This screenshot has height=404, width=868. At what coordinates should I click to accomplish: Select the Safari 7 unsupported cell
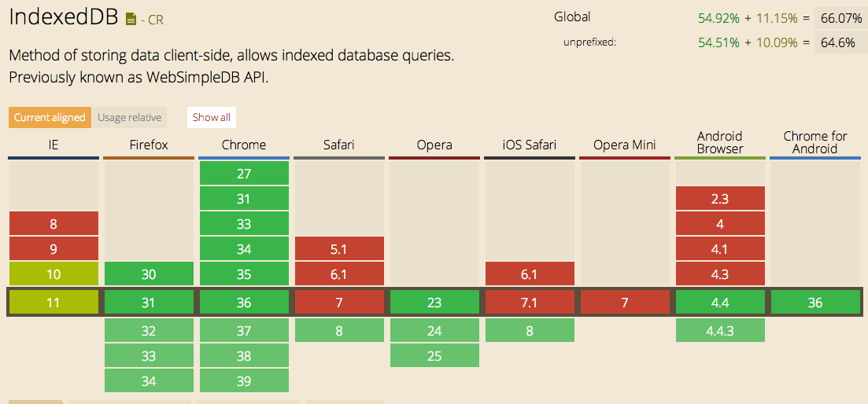[339, 303]
